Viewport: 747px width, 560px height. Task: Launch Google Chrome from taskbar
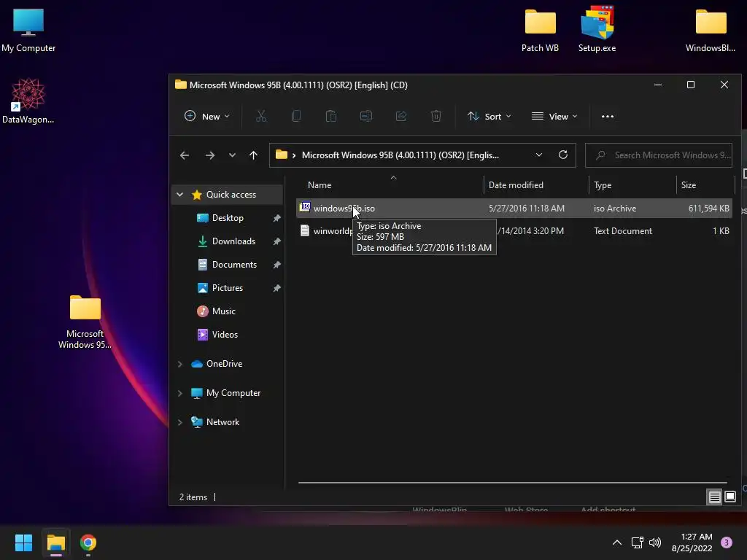pyautogui.click(x=88, y=542)
